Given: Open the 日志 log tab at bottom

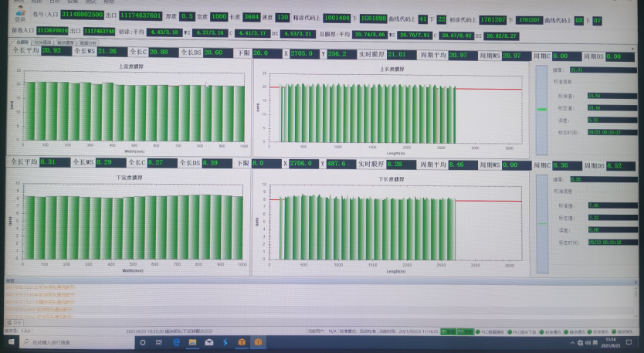Looking at the screenshot, I should [16, 322].
